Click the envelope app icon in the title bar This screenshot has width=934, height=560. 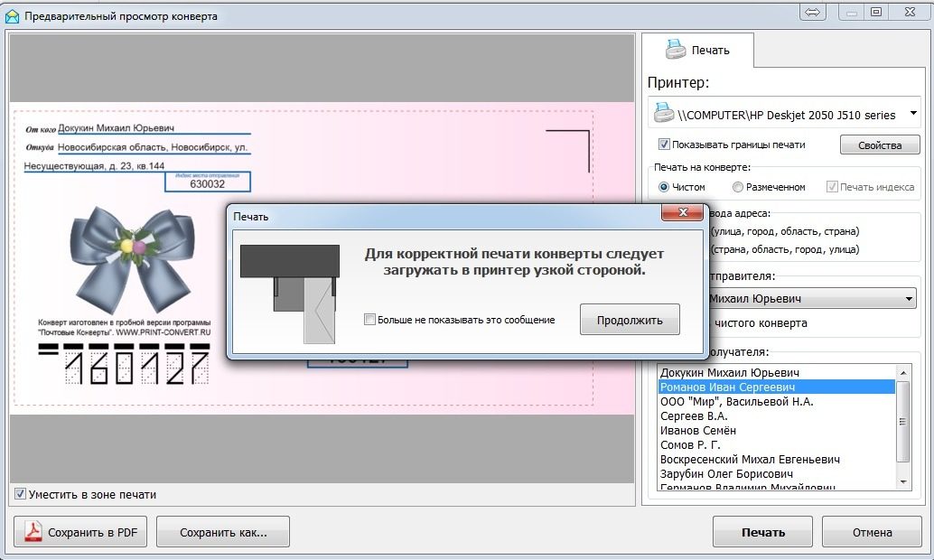coord(12,16)
